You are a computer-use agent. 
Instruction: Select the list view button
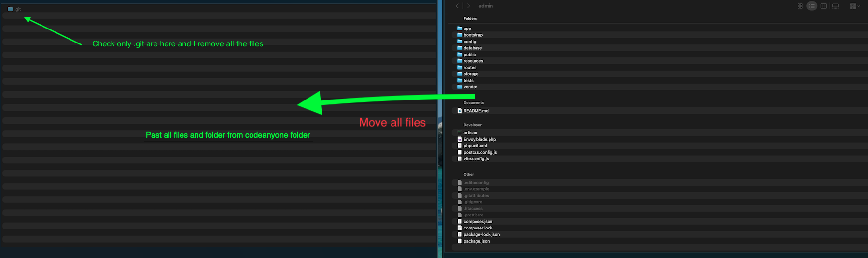coord(812,6)
